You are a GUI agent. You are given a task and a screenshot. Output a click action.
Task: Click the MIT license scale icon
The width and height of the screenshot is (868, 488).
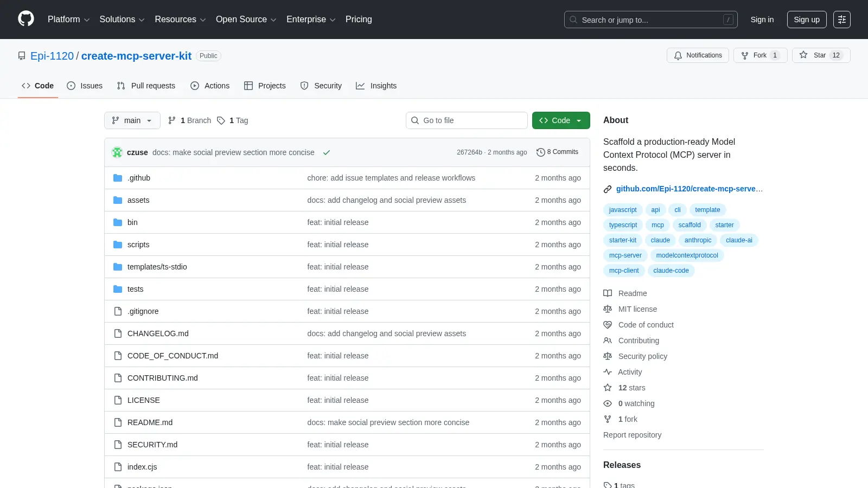coord(608,309)
